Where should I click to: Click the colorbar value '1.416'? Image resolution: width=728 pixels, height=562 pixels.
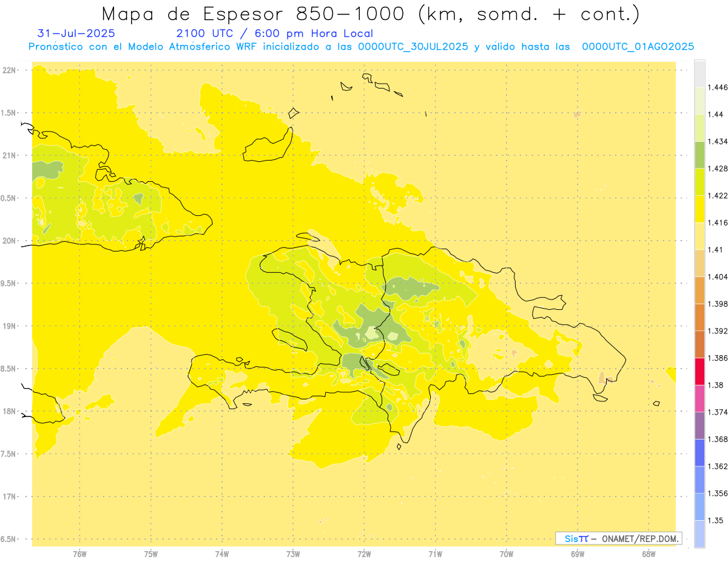coord(718,222)
